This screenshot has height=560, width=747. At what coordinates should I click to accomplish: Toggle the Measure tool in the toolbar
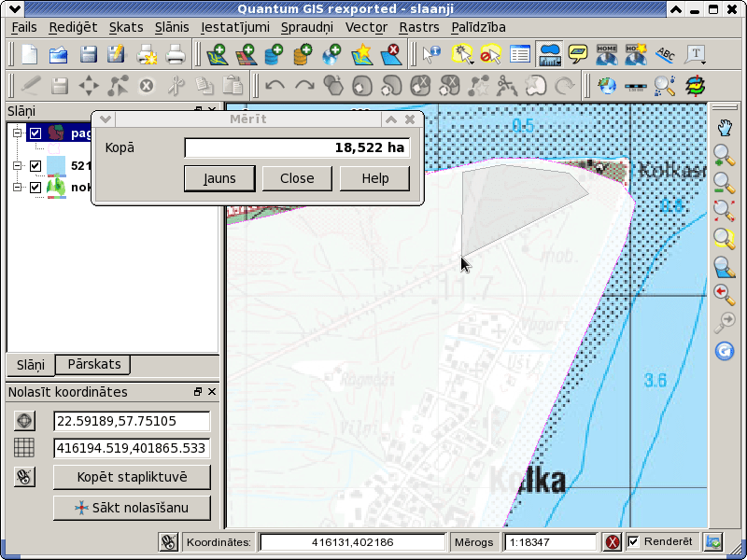click(549, 54)
